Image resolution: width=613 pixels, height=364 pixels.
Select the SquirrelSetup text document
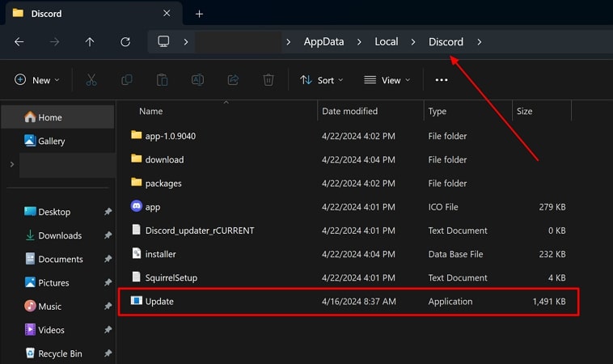[348, 277]
